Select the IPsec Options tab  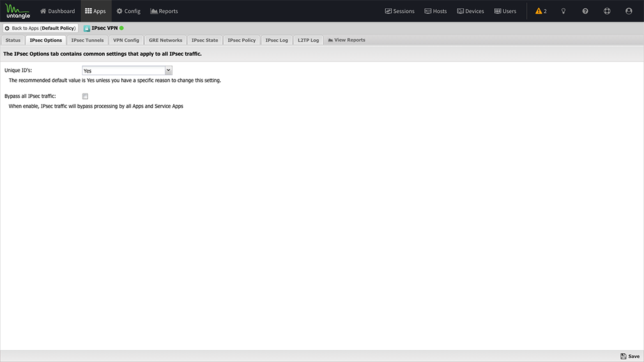point(46,40)
